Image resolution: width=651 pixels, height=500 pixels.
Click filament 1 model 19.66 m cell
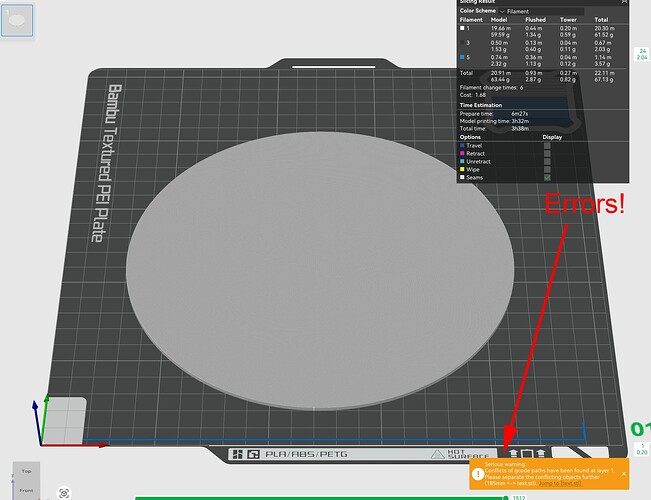click(501, 28)
